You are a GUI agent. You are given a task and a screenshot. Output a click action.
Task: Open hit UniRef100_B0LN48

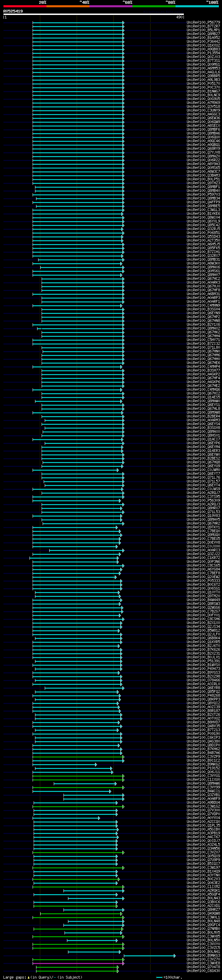pyautogui.click(x=203, y=921)
